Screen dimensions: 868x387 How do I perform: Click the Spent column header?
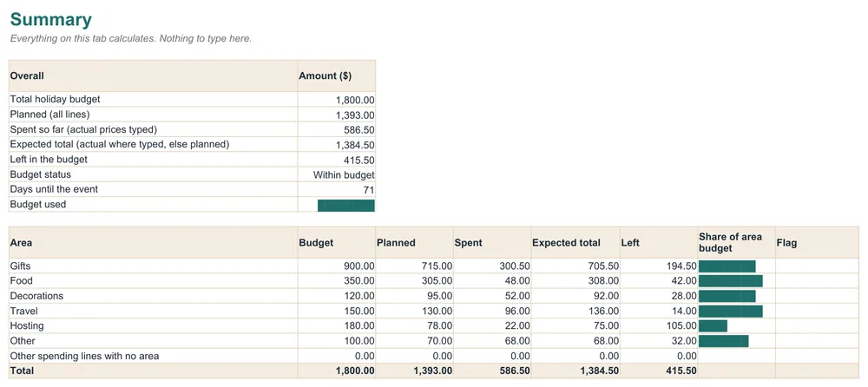(492, 242)
